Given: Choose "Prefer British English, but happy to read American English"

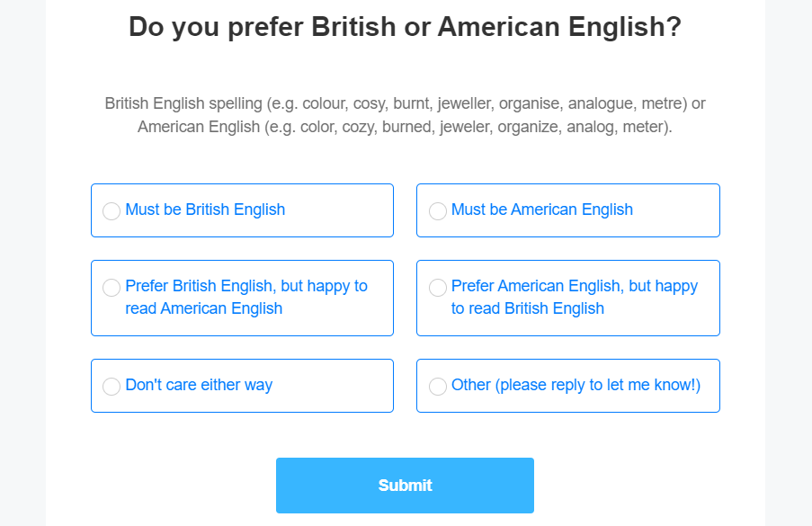Looking at the screenshot, I should pos(112,287).
